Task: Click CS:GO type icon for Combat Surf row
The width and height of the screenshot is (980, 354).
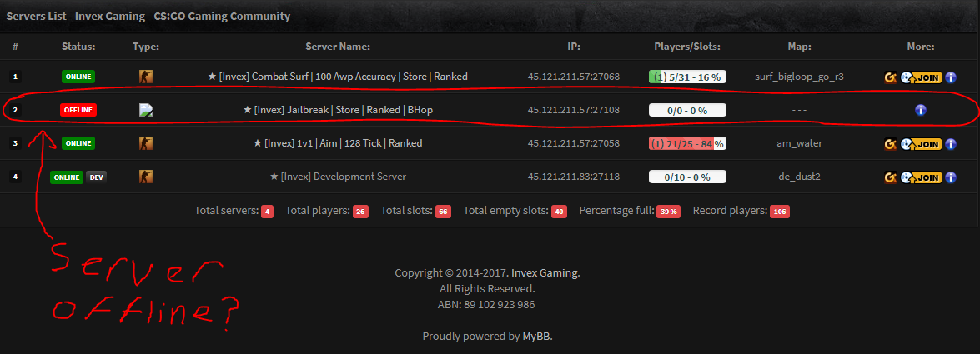Action: (x=146, y=77)
